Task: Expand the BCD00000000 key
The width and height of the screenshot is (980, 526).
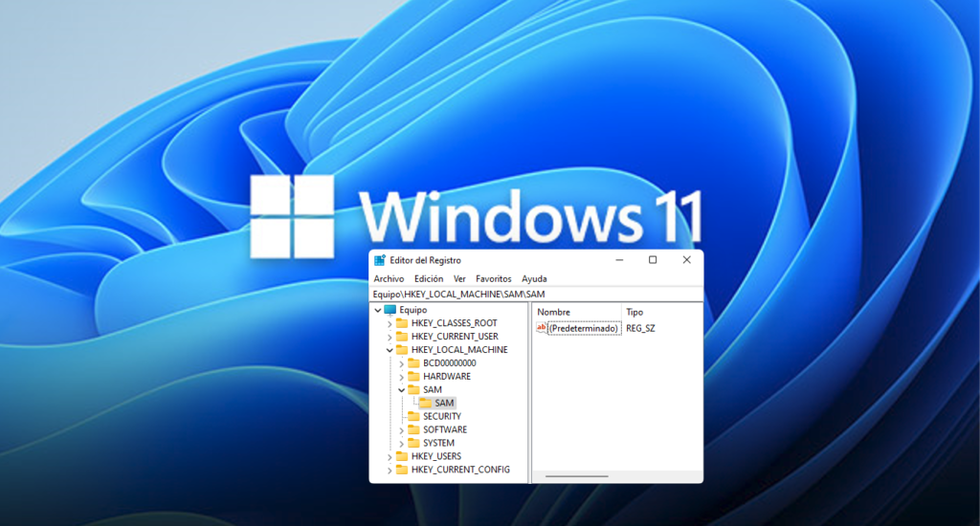Action: point(401,363)
